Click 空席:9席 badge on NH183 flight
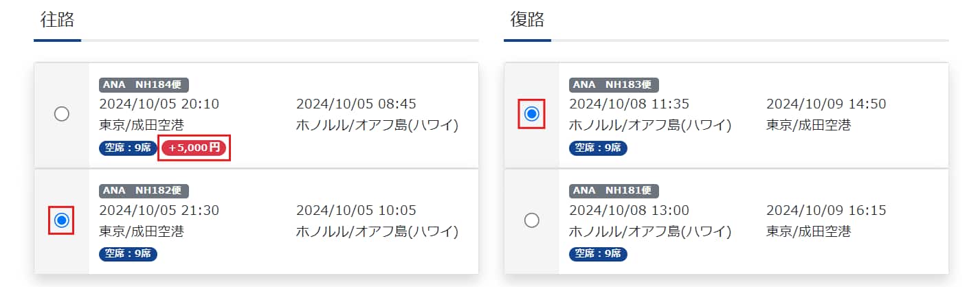The width and height of the screenshot is (980, 287). (598, 148)
